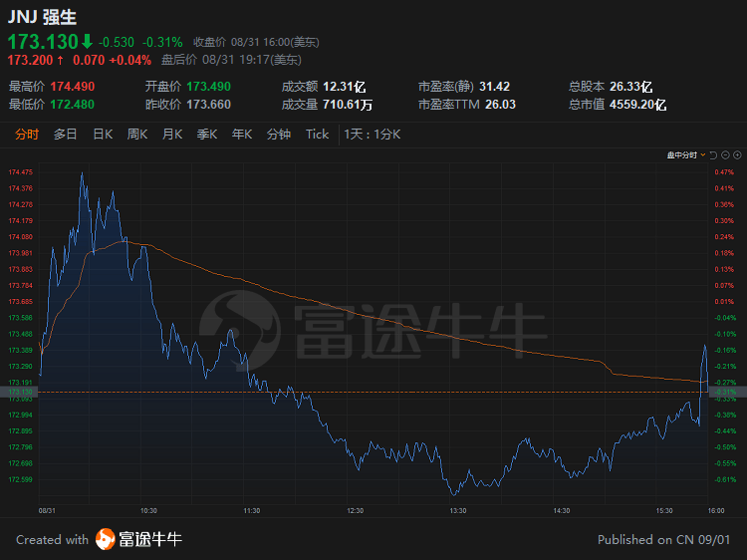Image resolution: width=747 pixels, height=560 pixels.
Task: Click the 最低价 value 172.480
Action: 73,105
